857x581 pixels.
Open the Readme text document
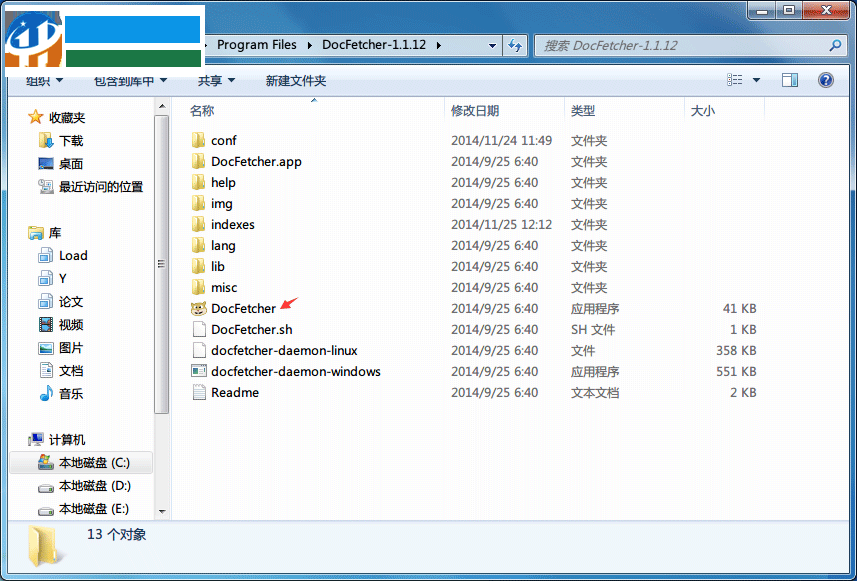231,392
